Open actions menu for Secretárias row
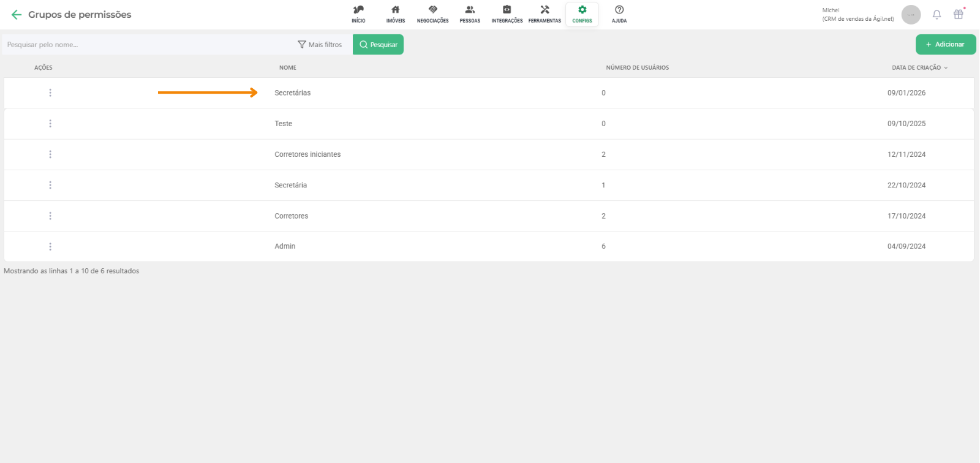 point(50,93)
